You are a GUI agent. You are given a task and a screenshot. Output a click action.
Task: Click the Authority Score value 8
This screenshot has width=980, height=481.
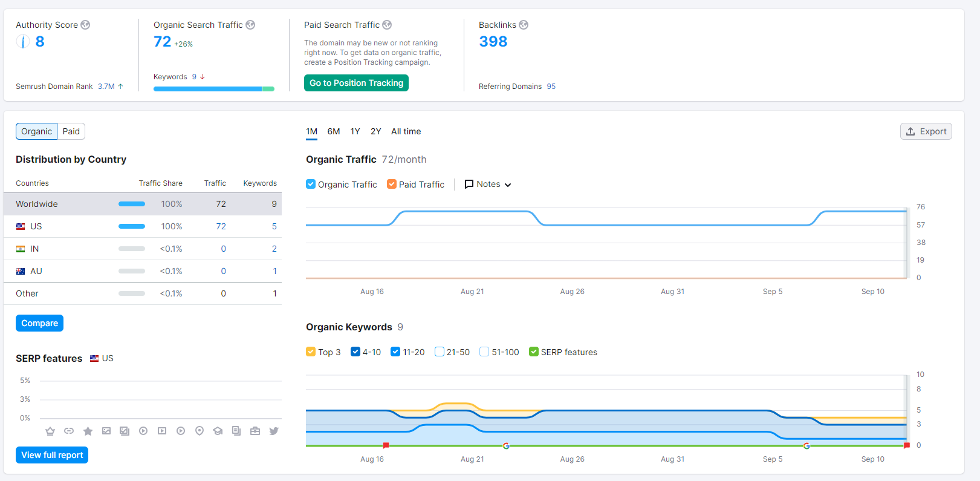pyautogui.click(x=40, y=42)
